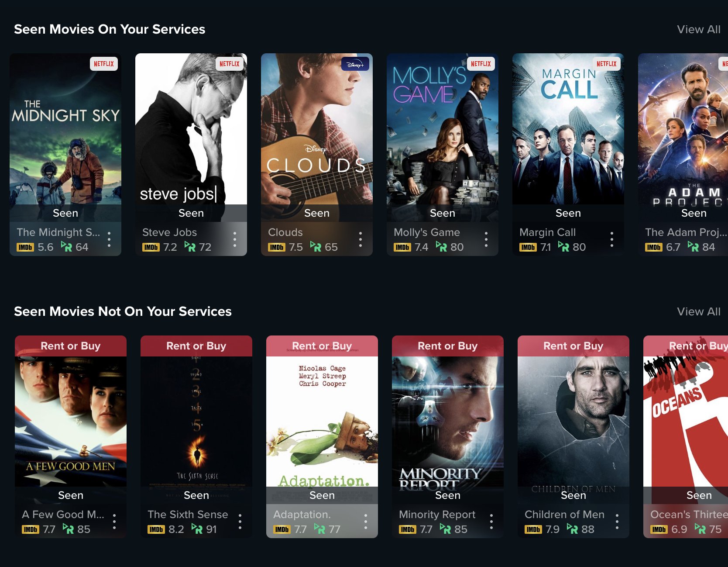View All seen movies on your services

(x=699, y=29)
